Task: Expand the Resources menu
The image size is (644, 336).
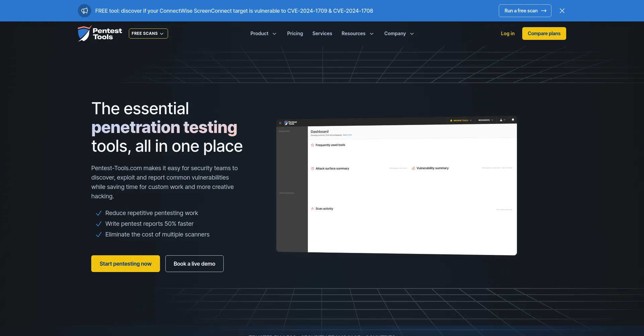Action: pyautogui.click(x=358, y=33)
